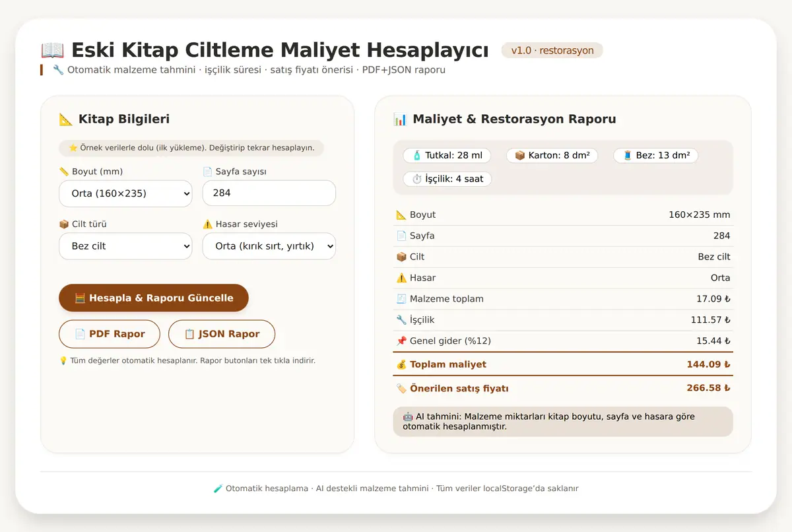Click the light bulb icon in the hint text

coord(63,360)
